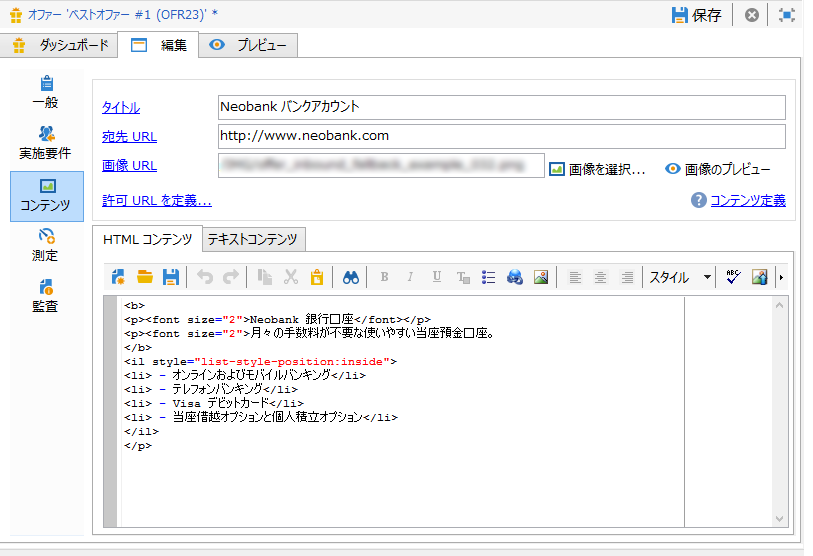Image resolution: width=813 pixels, height=556 pixels.
Task: Open 許可 URL を定義 link
Action: [157, 200]
